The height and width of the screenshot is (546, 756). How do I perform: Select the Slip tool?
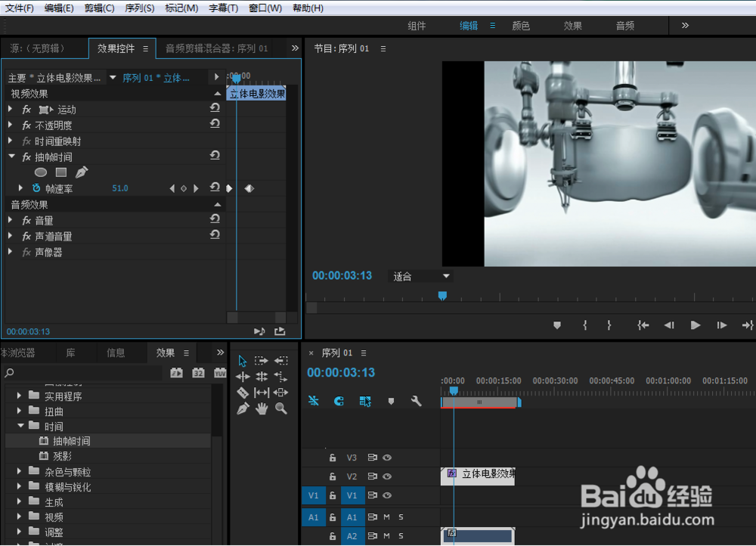(262, 392)
